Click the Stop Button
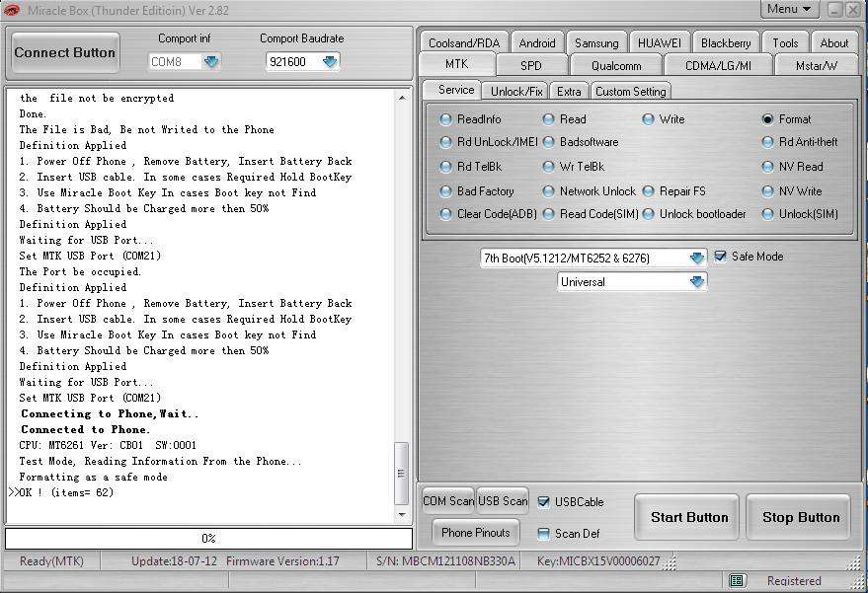The width and height of the screenshot is (868, 593). tap(800, 517)
